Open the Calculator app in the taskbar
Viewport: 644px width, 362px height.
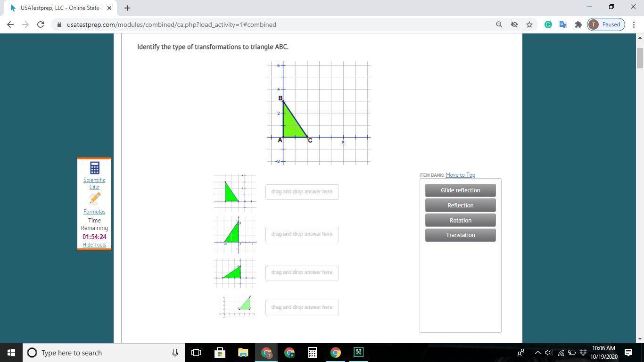click(312, 353)
